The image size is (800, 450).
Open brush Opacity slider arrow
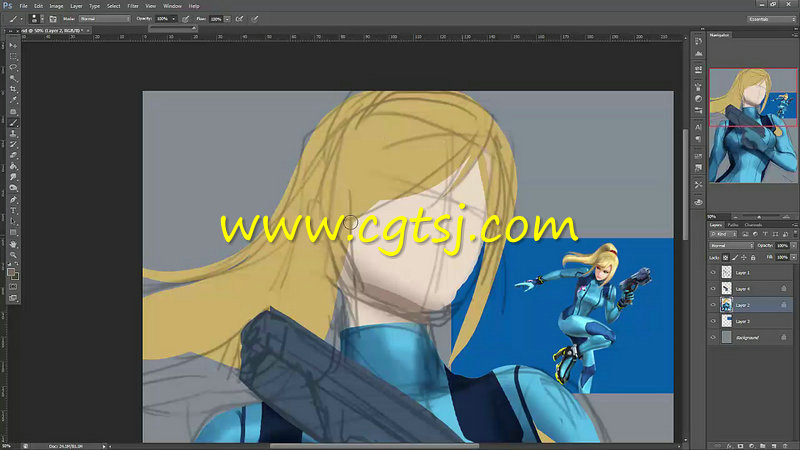click(x=174, y=19)
